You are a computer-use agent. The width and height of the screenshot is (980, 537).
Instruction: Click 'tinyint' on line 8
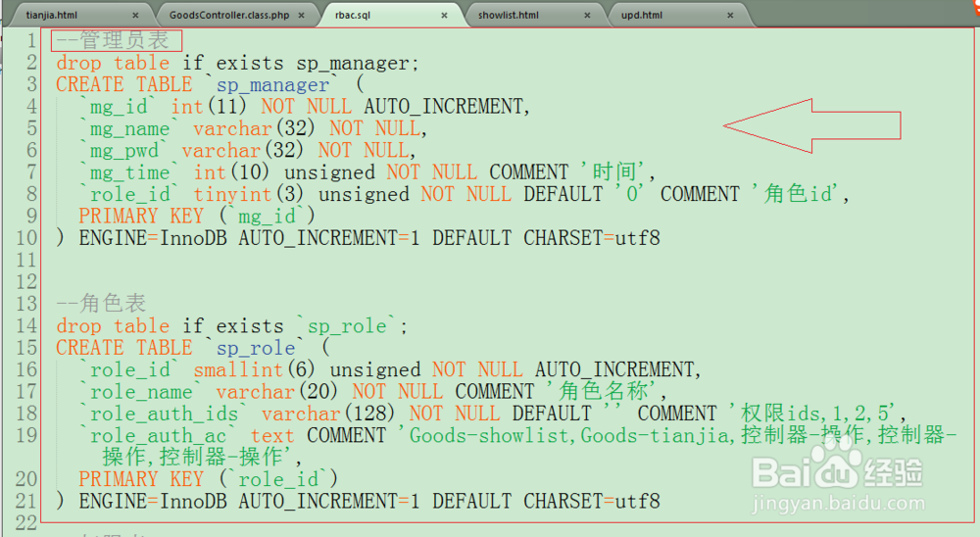(x=232, y=194)
